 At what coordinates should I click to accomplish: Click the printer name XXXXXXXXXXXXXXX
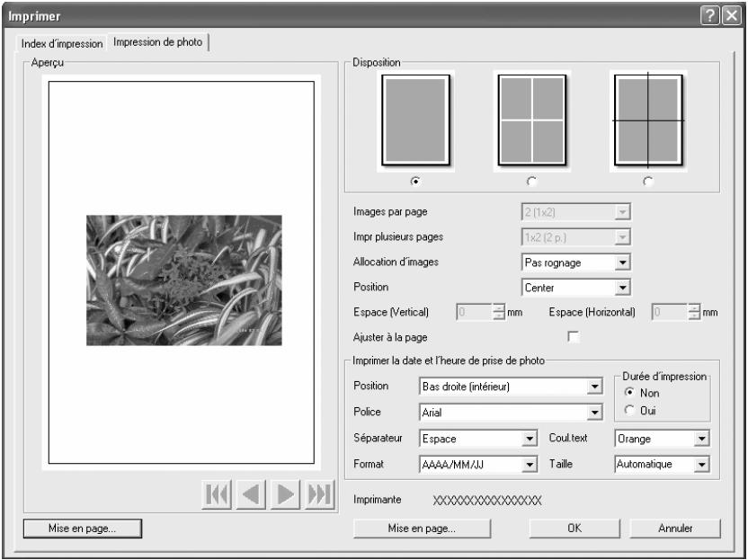click(x=487, y=501)
